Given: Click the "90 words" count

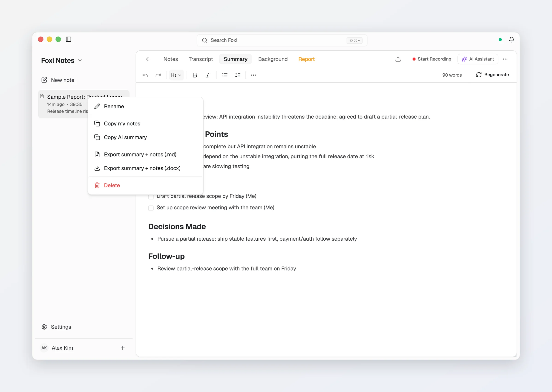Looking at the screenshot, I should click(452, 75).
